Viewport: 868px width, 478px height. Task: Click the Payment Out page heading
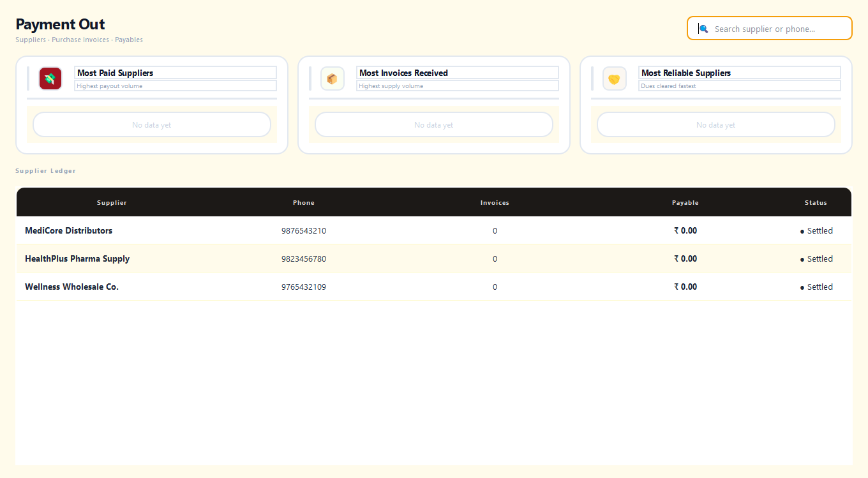[60, 24]
